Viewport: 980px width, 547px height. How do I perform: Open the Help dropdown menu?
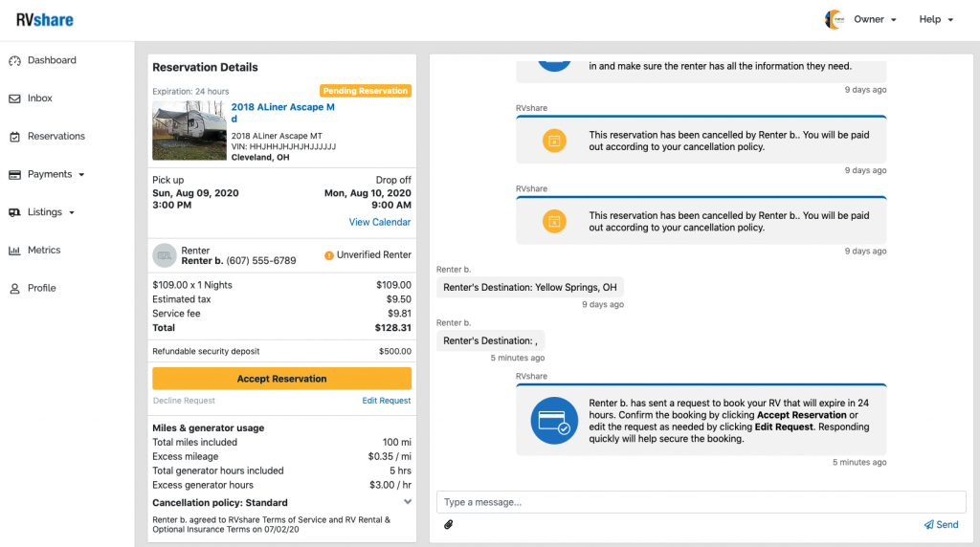[x=936, y=19]
